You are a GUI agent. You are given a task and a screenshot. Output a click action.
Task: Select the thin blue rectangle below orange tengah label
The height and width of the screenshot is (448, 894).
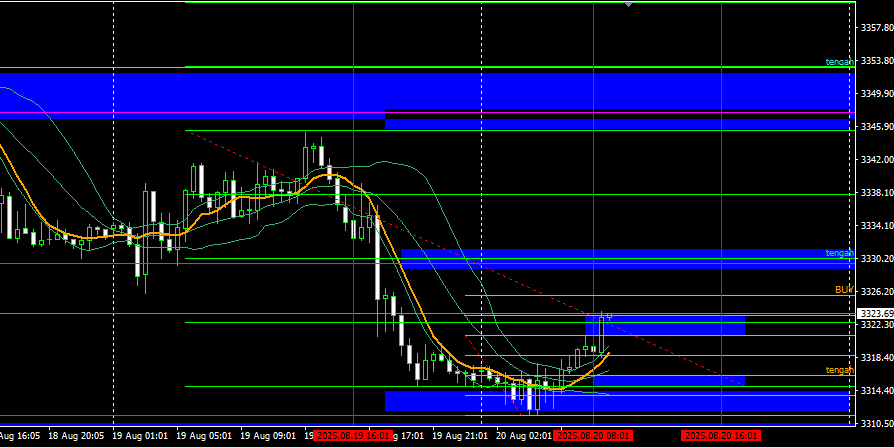668,380
